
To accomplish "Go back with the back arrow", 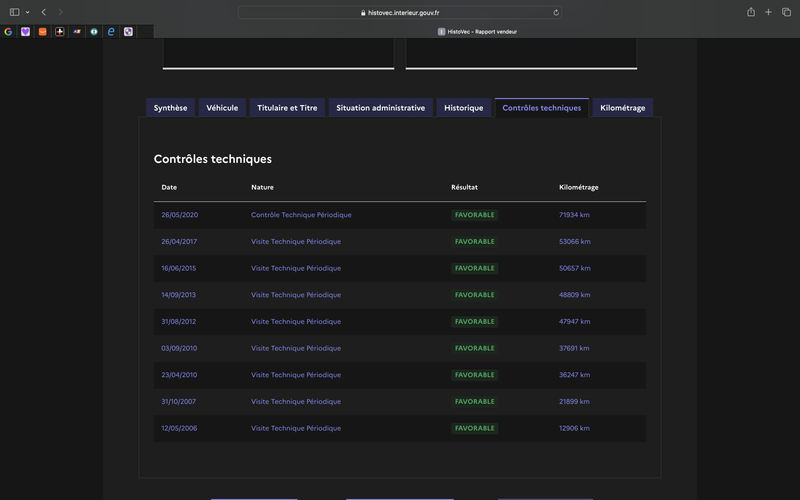I will point(44,12).
